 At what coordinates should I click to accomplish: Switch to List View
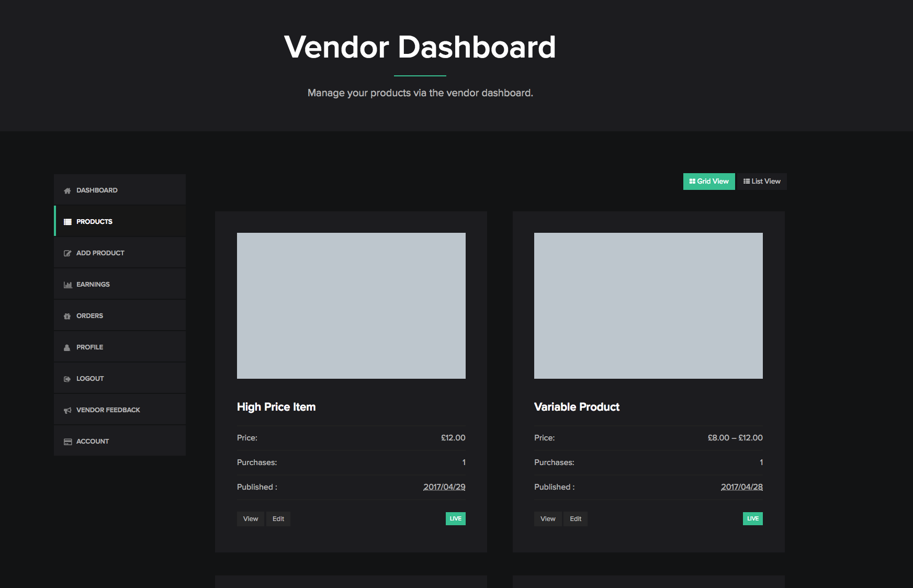[762, 182]
